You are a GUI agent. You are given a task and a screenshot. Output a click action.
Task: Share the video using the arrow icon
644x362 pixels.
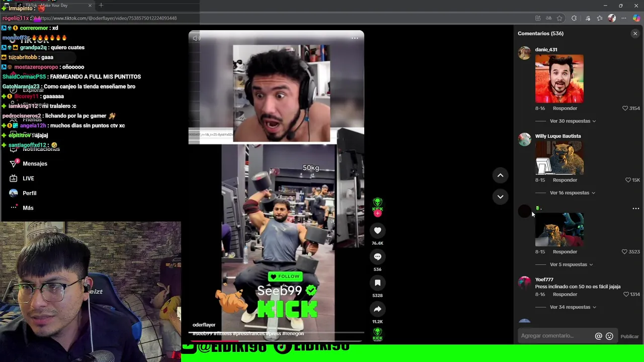[377, 309]
